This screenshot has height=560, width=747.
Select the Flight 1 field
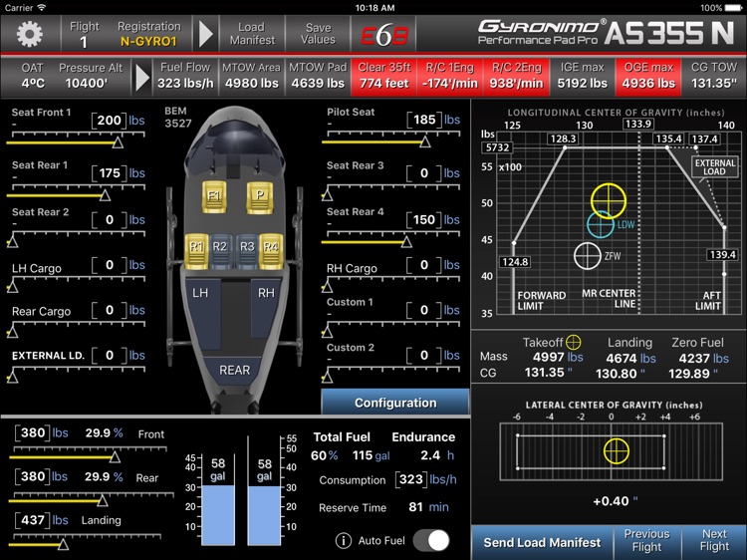pyautogui.click(x=85, y=34)
